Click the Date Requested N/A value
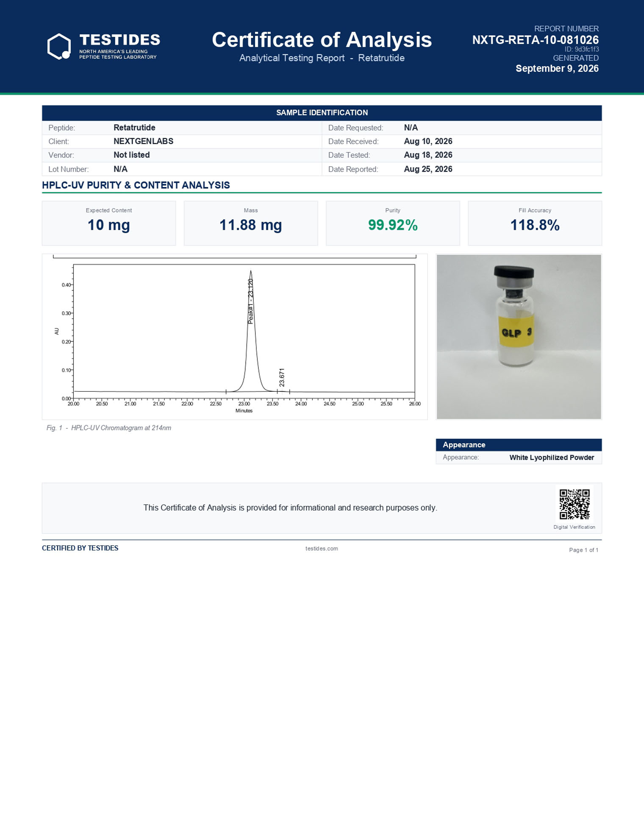 (x=411, y=128)
